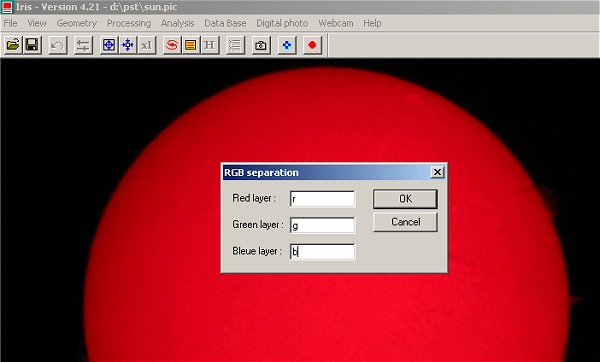Screen dimensions: 600x362
Task: Click the blue crosshair fit-to-window icon
Action: click(109, 45)
